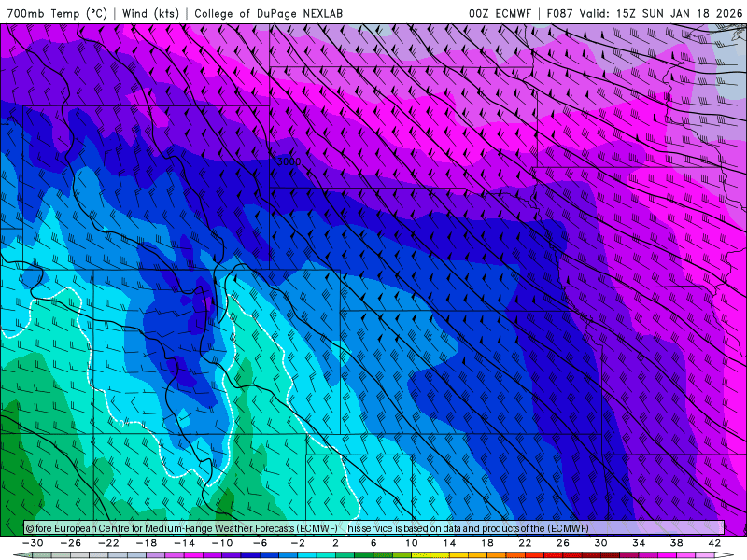Image resolution: width=747 pixels, height=560 pixels.
Task: Click the "18" color scale label
Action: (x=486, y=543)
